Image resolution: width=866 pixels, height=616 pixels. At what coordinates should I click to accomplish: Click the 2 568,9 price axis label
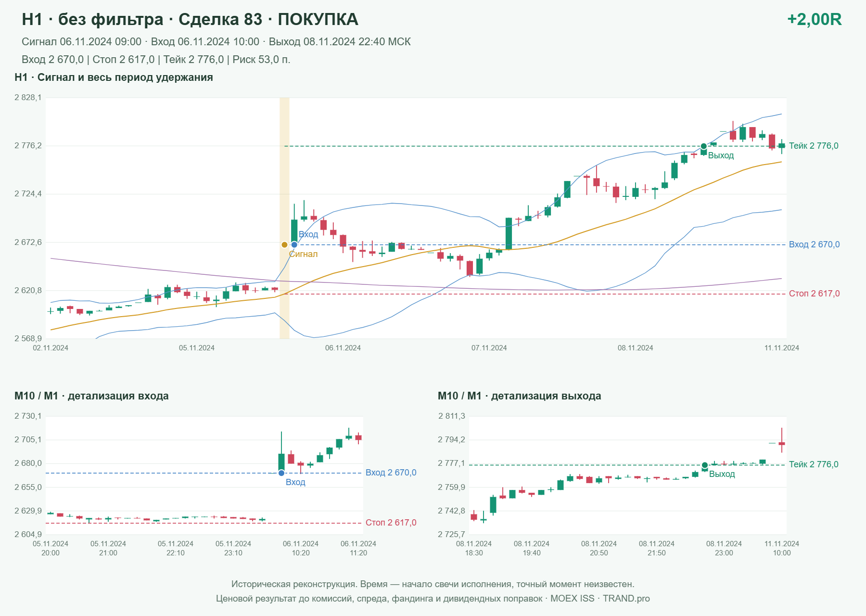(28, 339)
